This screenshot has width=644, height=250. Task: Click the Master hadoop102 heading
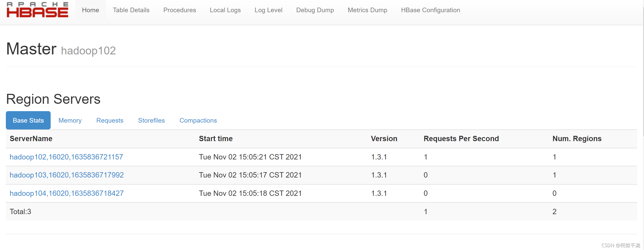(x=61, y=49)
